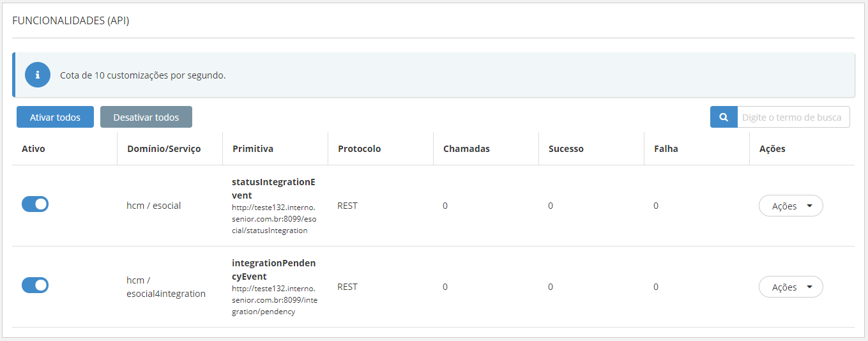
Task: Toggle the esocial4integration active switch
Action: point(35,285)
